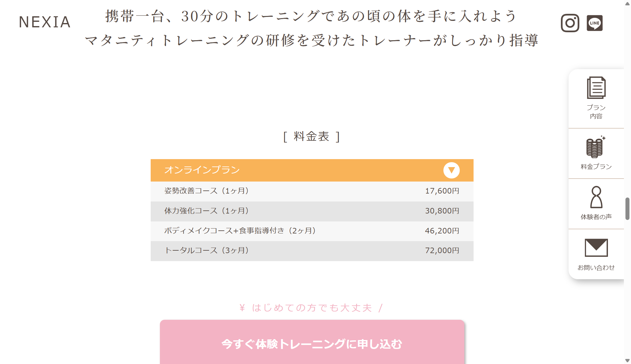This screenshot has width=631, height=364.
Task: Click the オンラインプラン accordion header
Action: pos(277,170)
